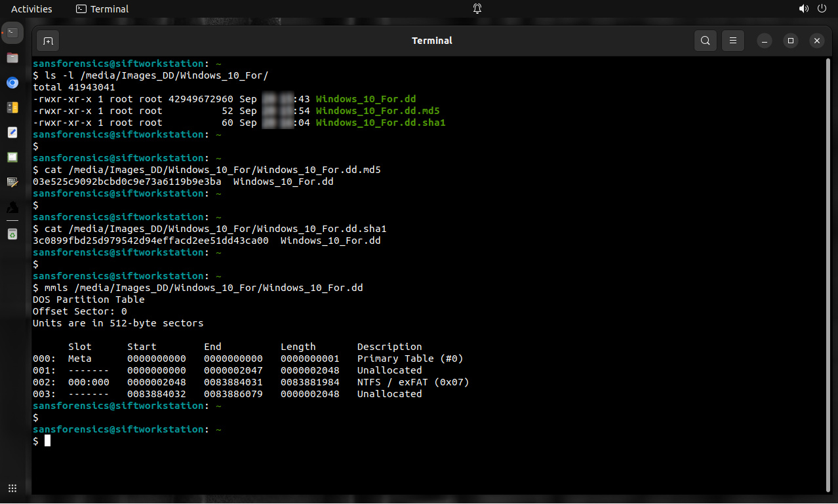Click the running Terminal icon in dock

[12, 32]
